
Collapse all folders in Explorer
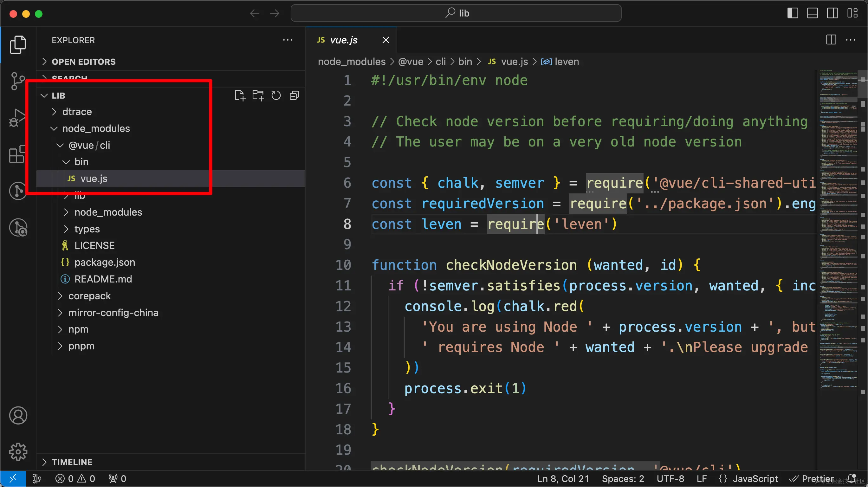click(294, 95)
